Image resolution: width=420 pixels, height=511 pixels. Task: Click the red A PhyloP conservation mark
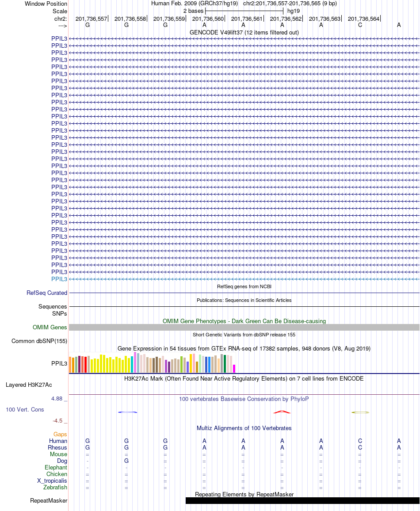pyautogui.click(x=282, y=412)
